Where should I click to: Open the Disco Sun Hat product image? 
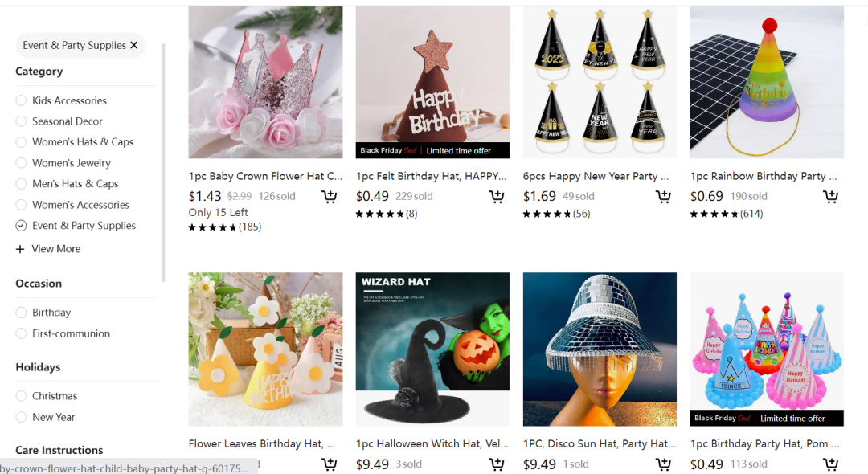coord(600,349)
